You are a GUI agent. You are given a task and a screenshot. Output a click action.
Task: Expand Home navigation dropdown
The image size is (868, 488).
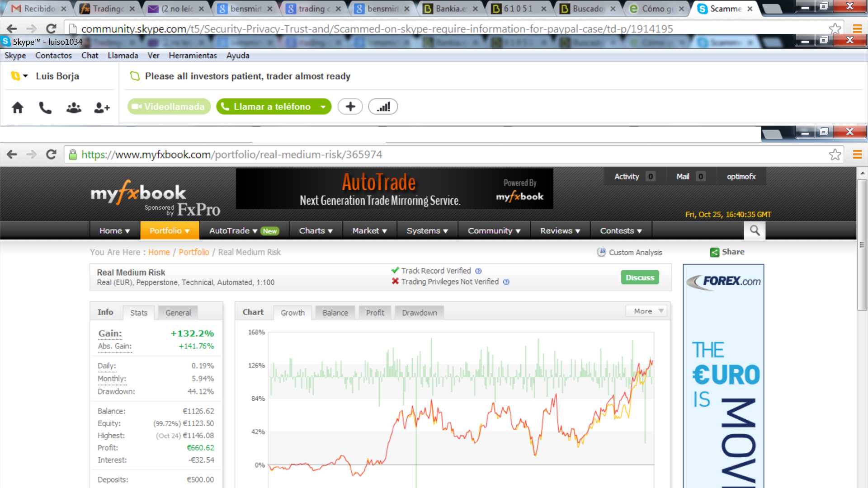point(115,230)
